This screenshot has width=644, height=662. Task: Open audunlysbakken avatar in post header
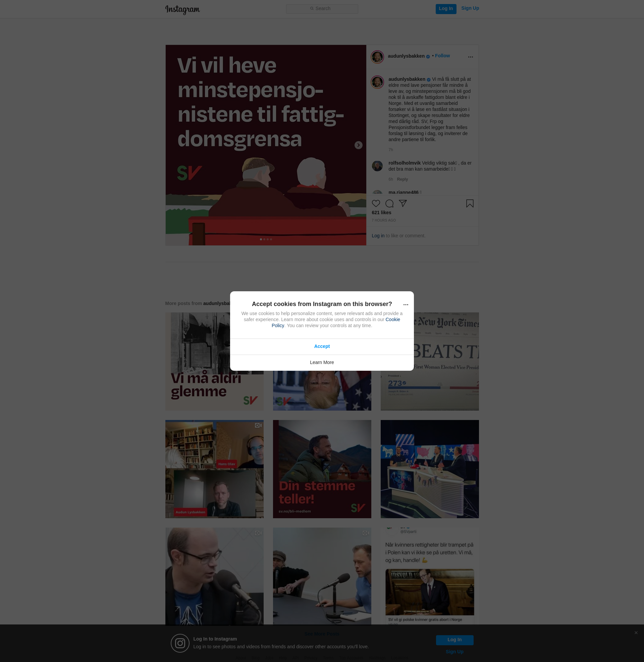tap(377, 57)
